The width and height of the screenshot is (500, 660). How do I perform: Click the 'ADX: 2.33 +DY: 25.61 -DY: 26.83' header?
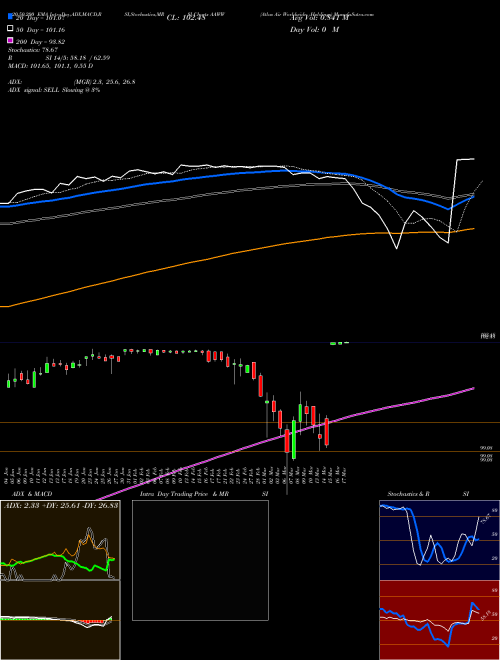61,505
